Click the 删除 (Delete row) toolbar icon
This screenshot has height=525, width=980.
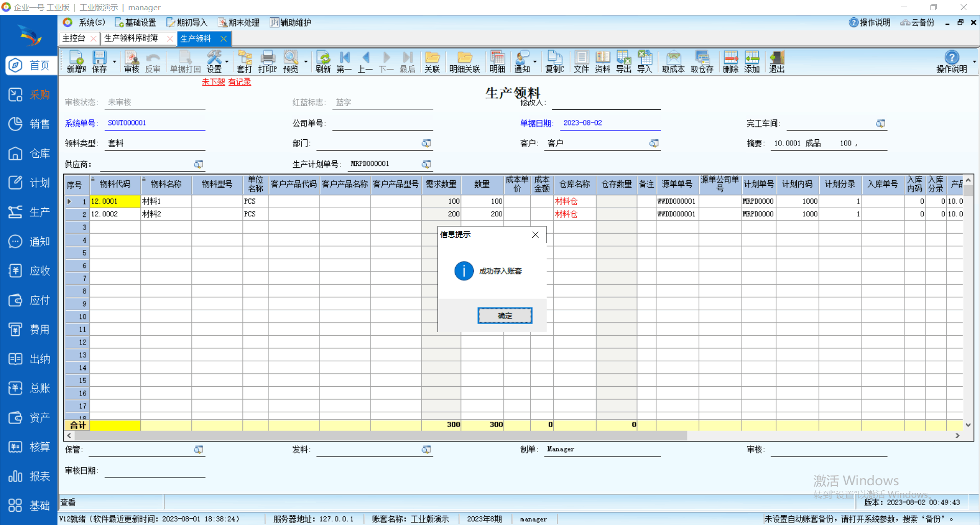tap(730, 62)
